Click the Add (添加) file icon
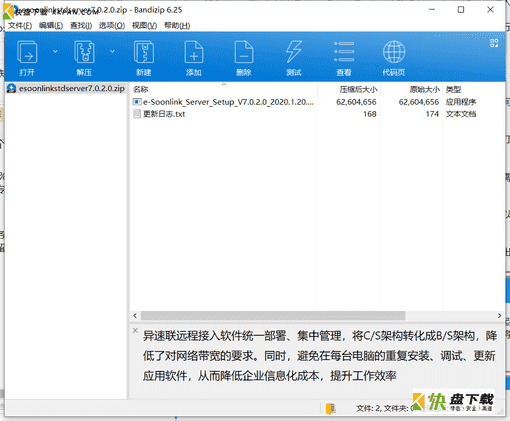The width and height of the screenshot is (510, 421). click(194, 52)
